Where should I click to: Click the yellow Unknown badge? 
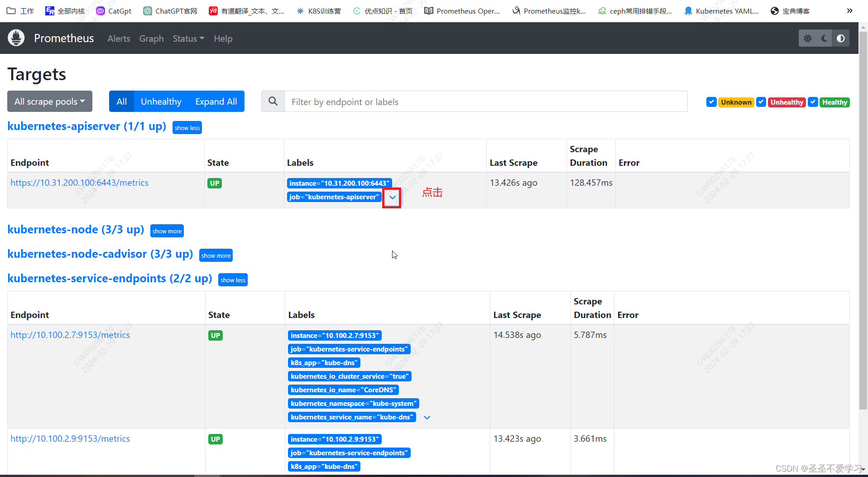click(736, 102)
